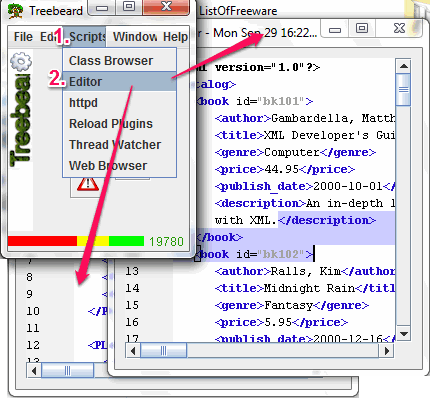Viewport: 430px width, 398px height.
Task: Open Thread Watcher from Scripts menu
Action: [119, 144]
